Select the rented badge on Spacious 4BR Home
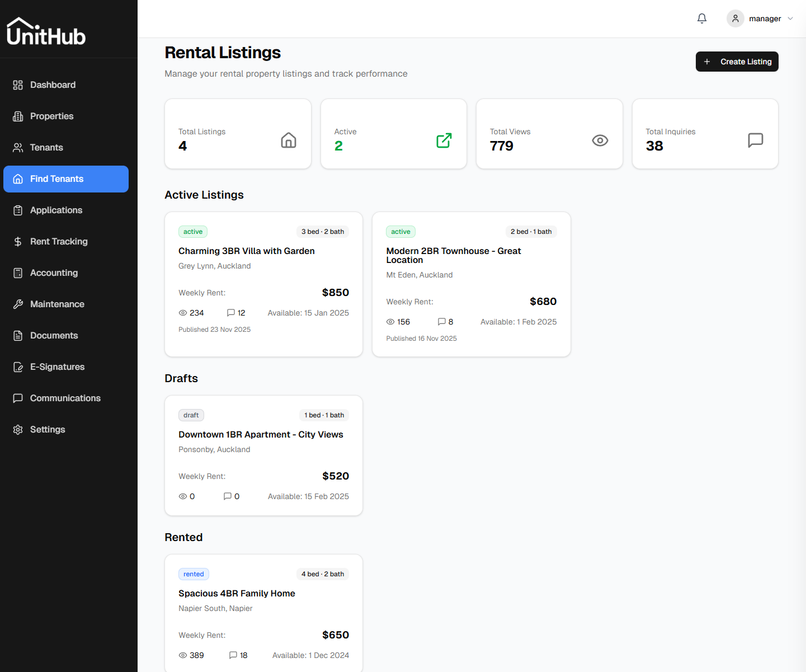The image size is (806, 672). point(194,574)
